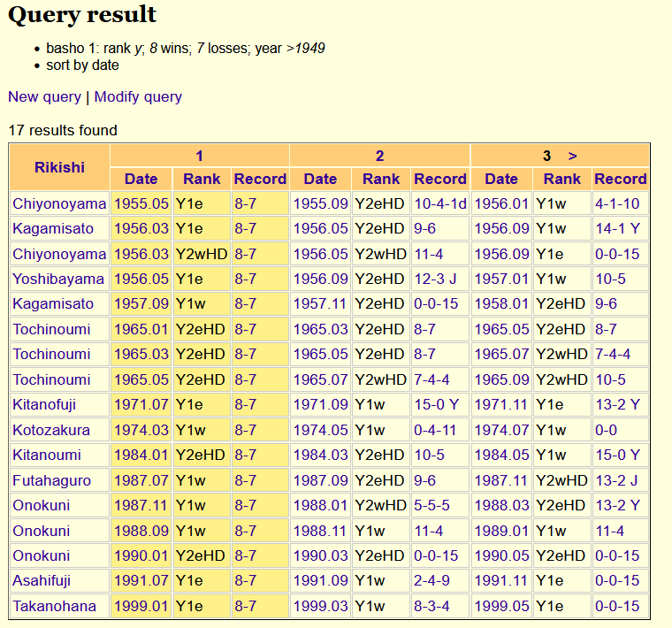Open the 10-4-1d record for Chiyonoyama
The width and height of the screenshot is (672, 628).
pos(440,203)
